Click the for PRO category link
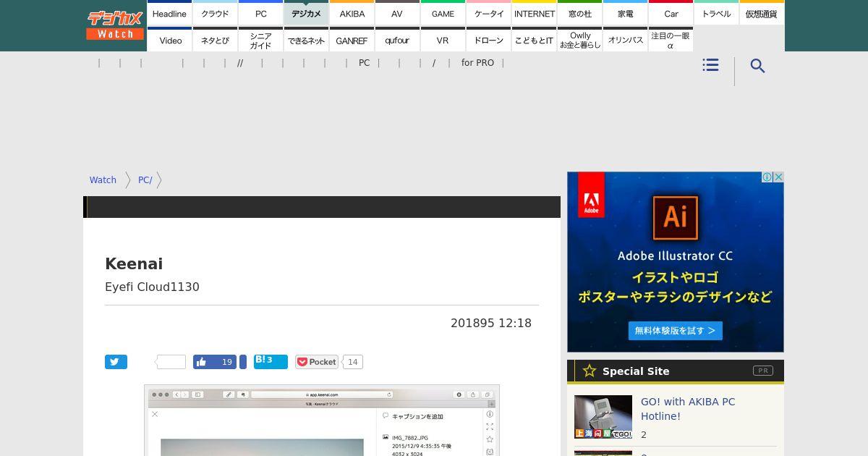 477,63
